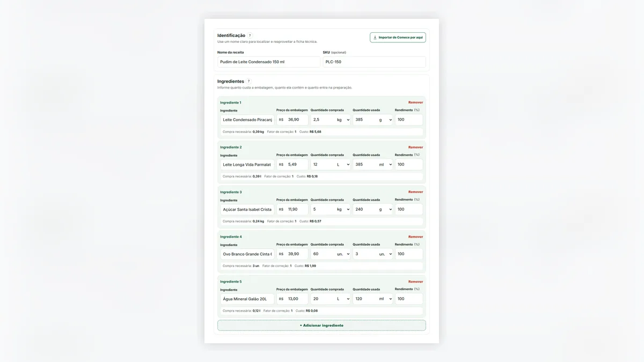Edit used quantity 385 in Ingrediente 1
The height and width of the screenshot is (362, 644).
pyautogui.click(x=364, y=120)
